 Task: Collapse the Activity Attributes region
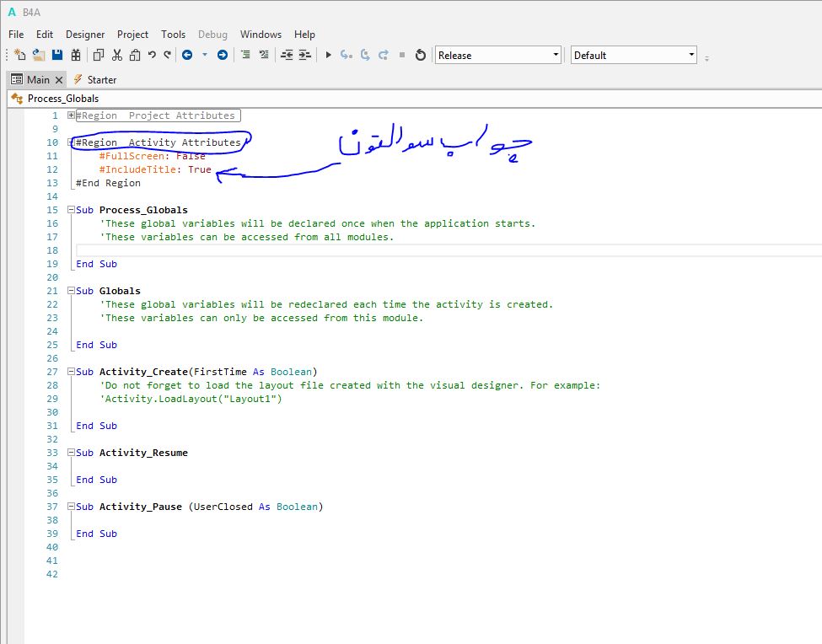72,142
